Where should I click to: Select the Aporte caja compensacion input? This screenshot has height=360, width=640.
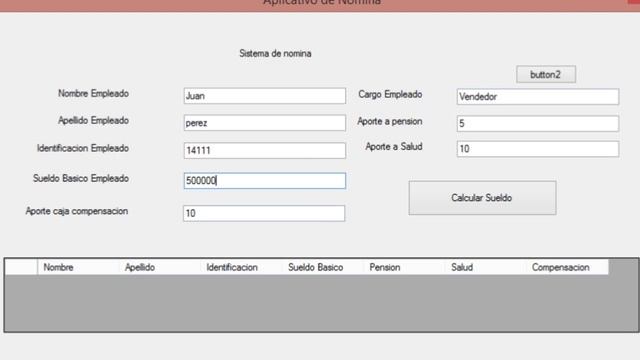[264, 213]
